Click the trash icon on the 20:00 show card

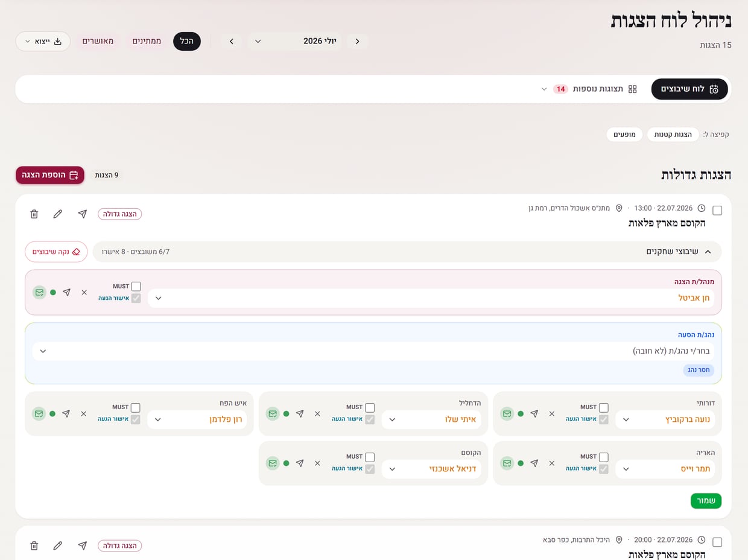pyautogui.click(x=34, y=546)
